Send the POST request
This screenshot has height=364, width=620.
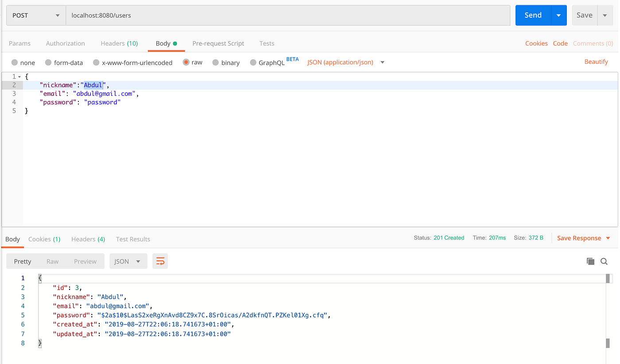pyautogui.click(x=533, y=15)
